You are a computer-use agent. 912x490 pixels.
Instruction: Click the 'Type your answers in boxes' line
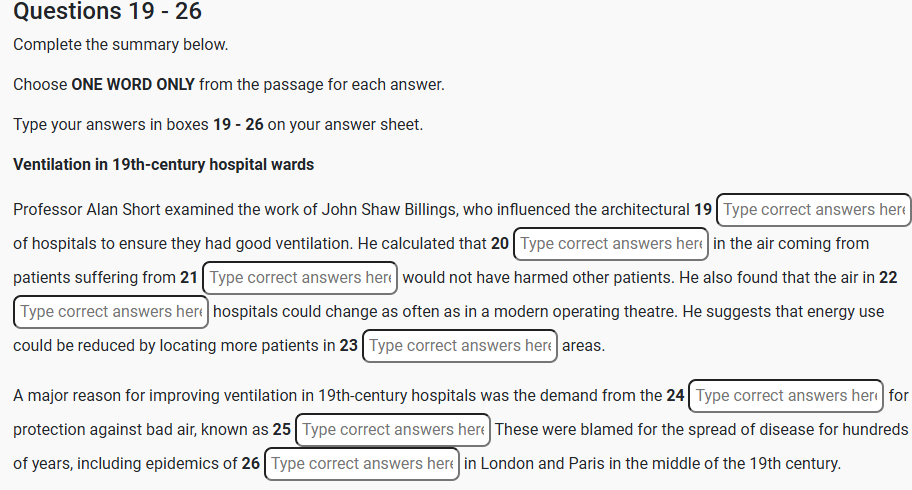click(x=218, y=125)
